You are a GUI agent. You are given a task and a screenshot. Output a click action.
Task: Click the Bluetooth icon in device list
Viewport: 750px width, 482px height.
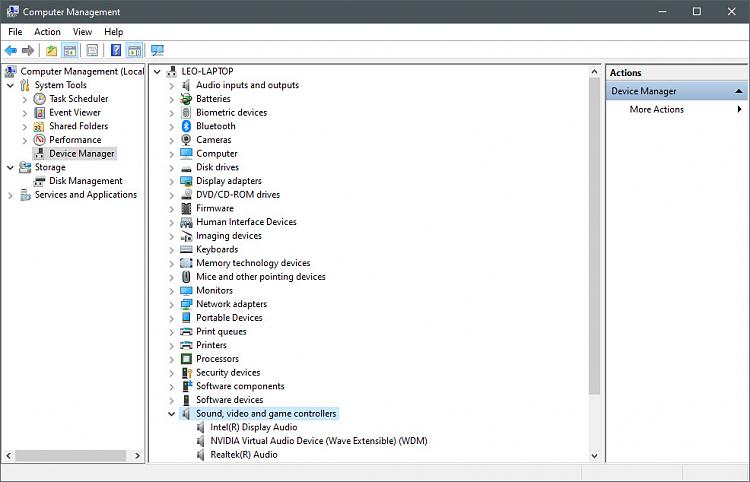(186, 126)
